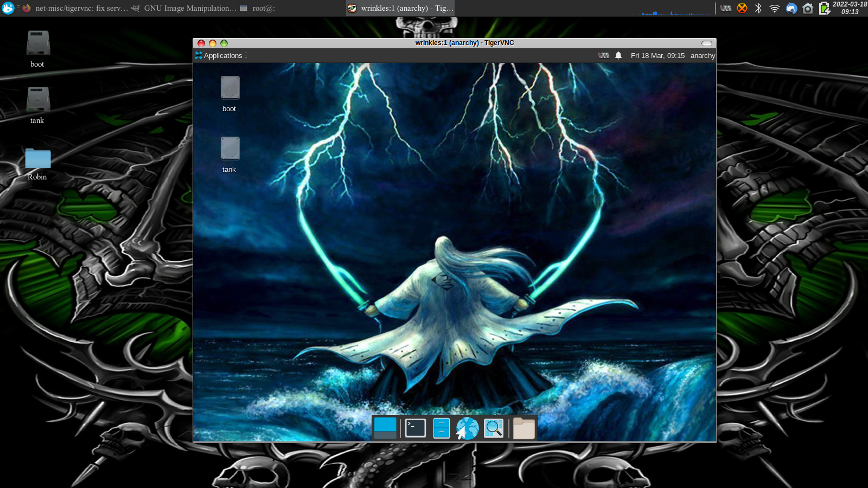Screen dimensions: 868x488
Task: Click the VM tray icon on host panel
Action: pyautogui.click(x=725, y=8)
